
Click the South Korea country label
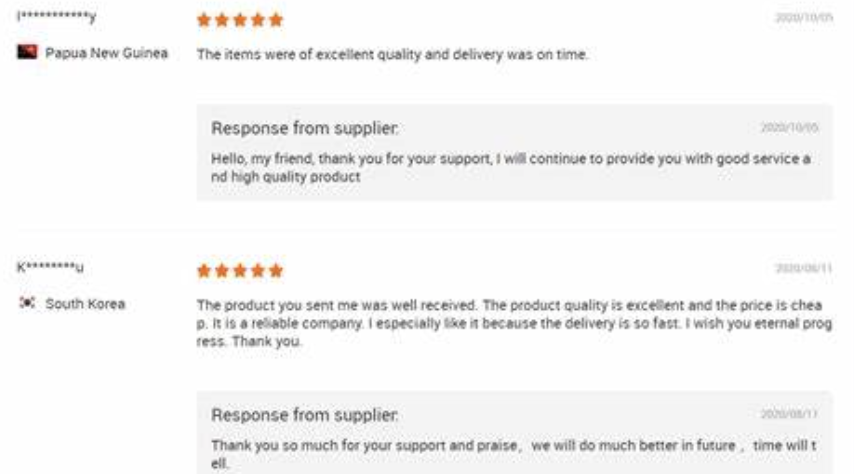pyautogui.click(x=86, y=303)
